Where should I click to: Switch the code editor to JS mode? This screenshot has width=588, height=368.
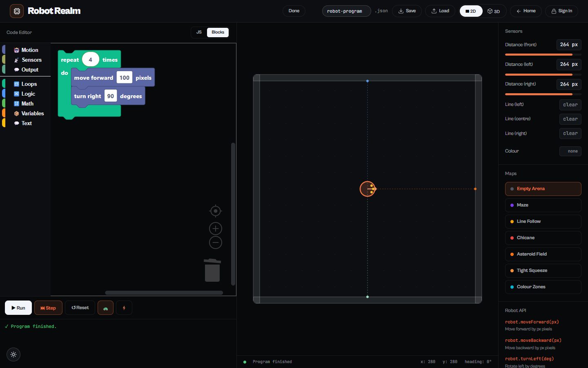199,32
